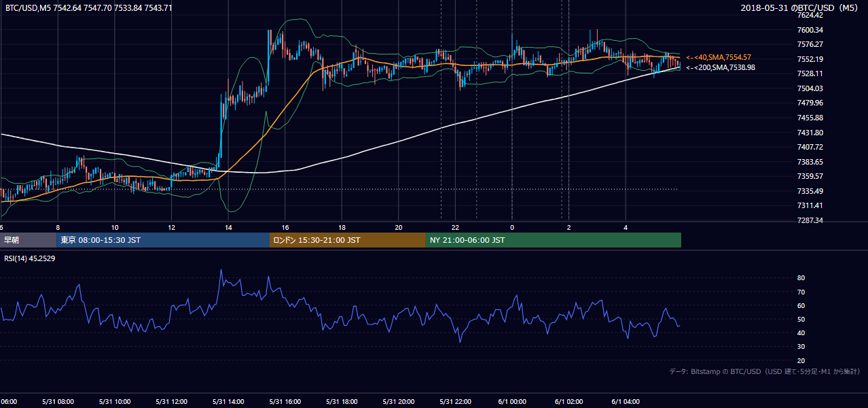Click the 5/31 10:00 time label
The height and width of the screenshot is (408, 868).
115,402
